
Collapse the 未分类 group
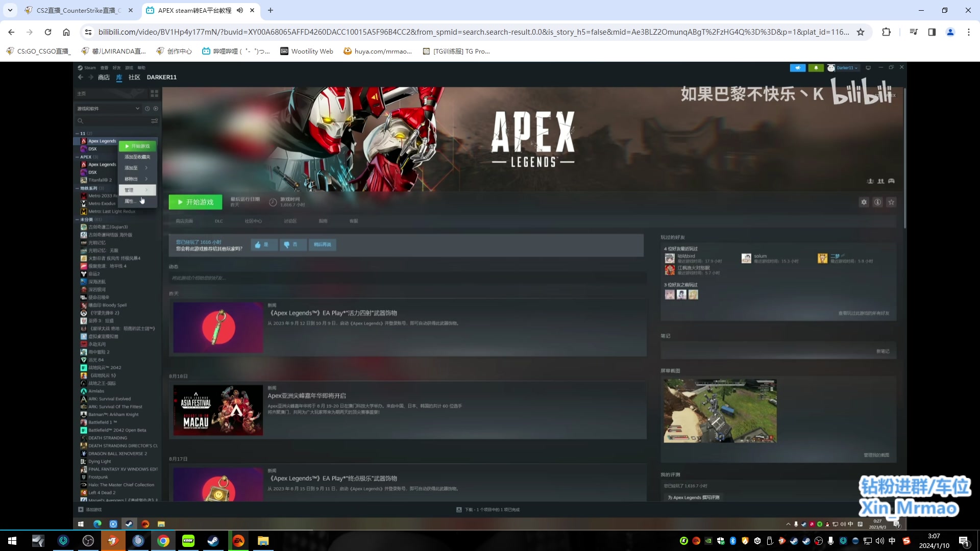77,220
